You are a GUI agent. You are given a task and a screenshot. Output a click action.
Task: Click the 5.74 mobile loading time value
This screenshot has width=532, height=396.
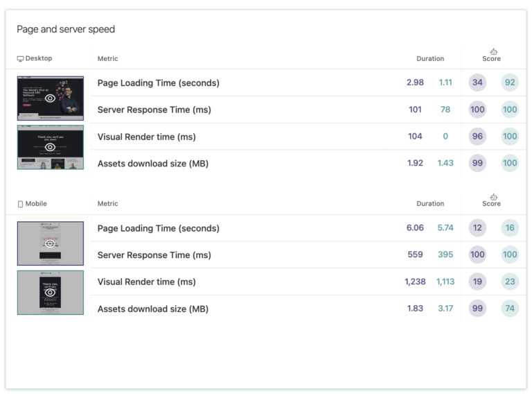(445, 228)
